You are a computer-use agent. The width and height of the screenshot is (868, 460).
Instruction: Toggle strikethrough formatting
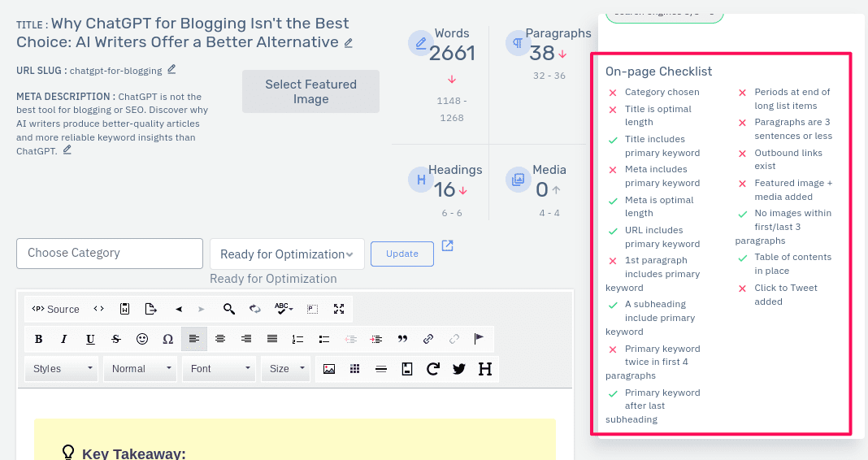[x=115, y=339]
